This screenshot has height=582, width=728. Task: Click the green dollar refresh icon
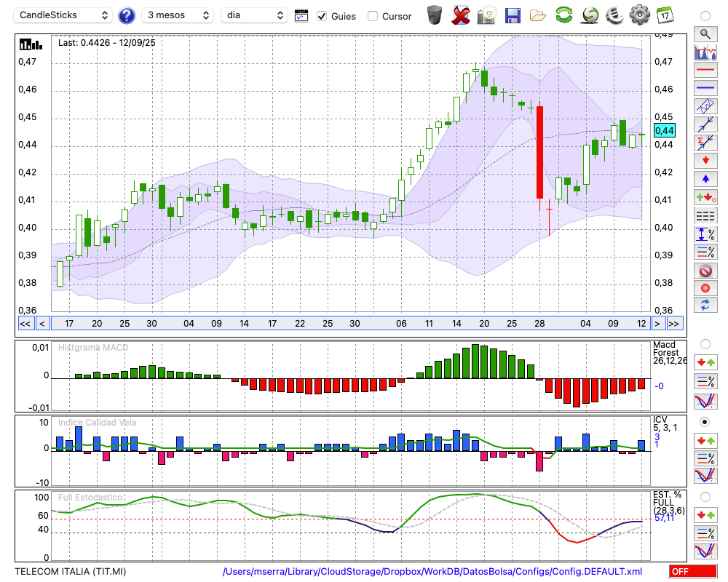[x=590, y=15]
